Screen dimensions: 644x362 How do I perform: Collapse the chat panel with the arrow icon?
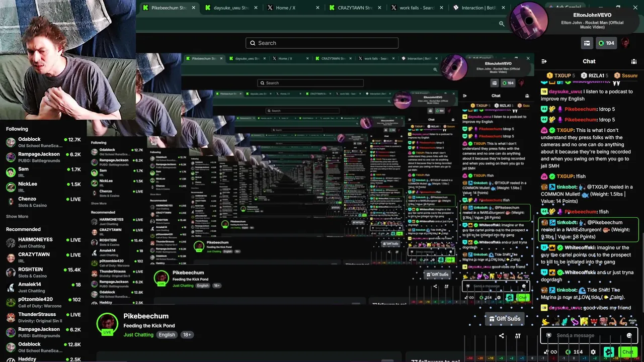click(x=544, y=61)
